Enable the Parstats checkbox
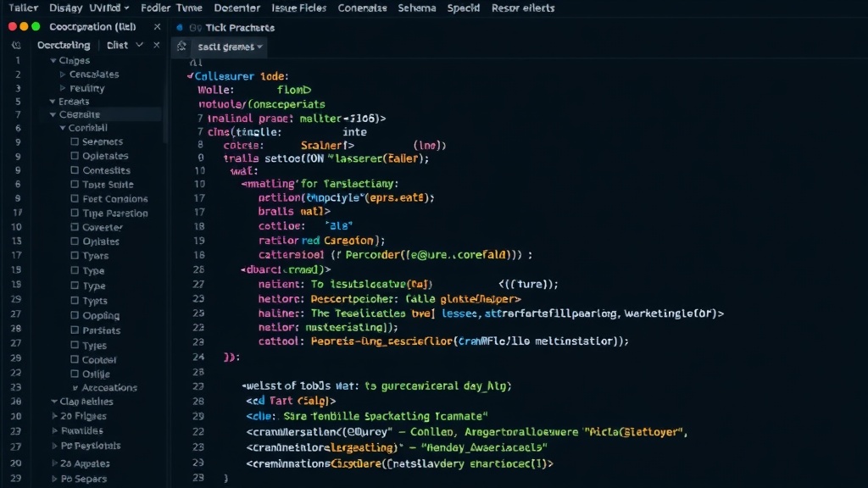This screenshot has height=488, width=868. [75, 330]
